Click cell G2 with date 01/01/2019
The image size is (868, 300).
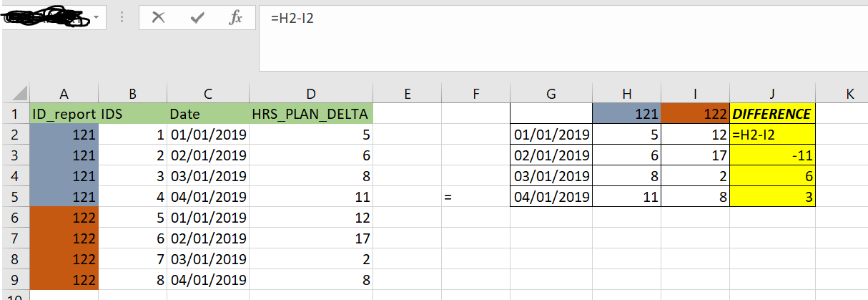pyautogui.click(x=551, y=134)
